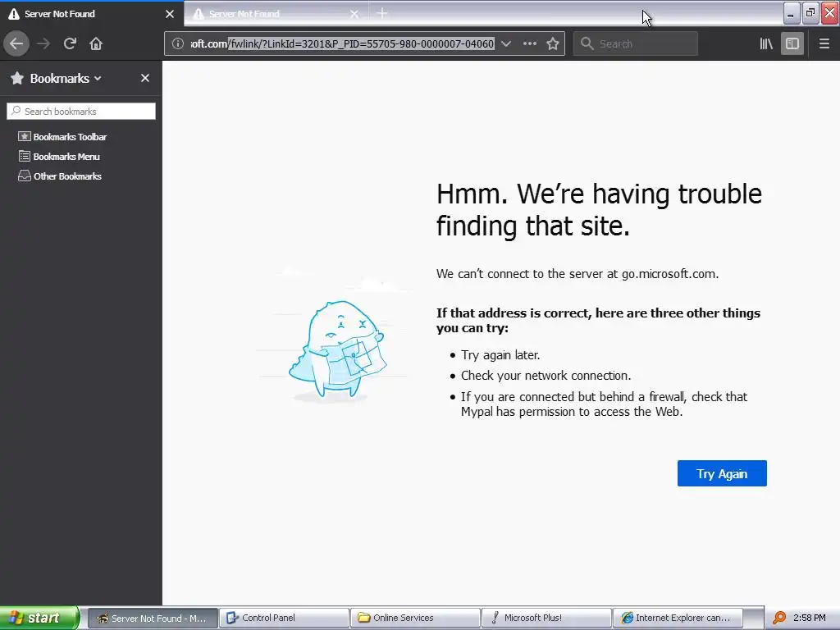Click the error mascot illustration
Screen dimensions: 840x630
tap(336, 351)
